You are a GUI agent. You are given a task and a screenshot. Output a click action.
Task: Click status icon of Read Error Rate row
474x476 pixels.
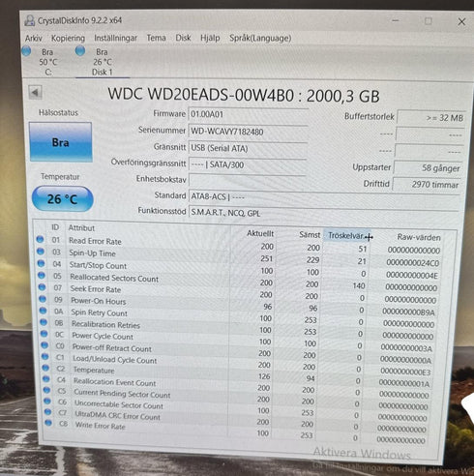pyautogui.click(x=40, y=239)
